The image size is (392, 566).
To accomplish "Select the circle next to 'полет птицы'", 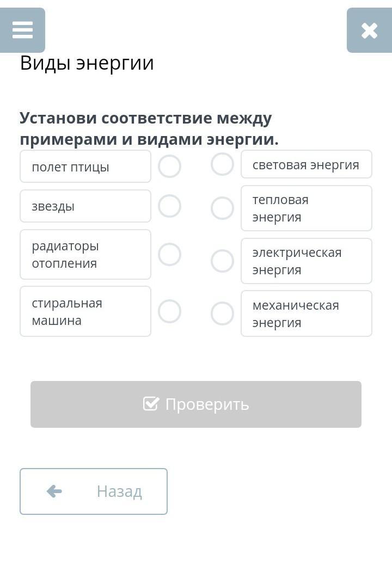I will click(169, 167).
